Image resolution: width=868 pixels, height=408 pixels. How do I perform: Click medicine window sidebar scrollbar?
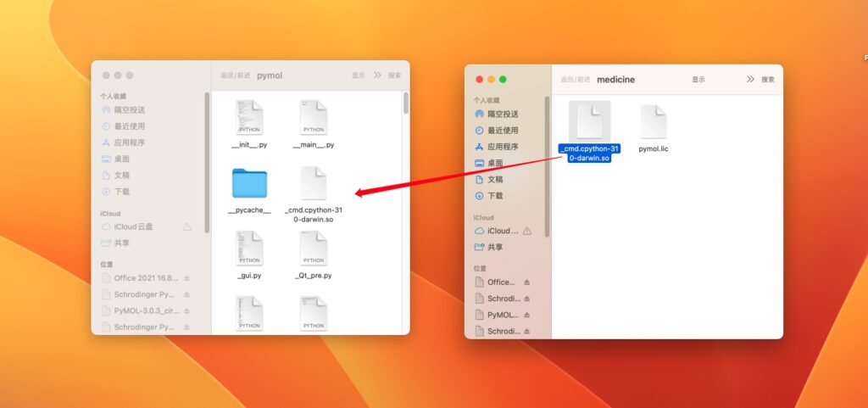coord(547,166)
